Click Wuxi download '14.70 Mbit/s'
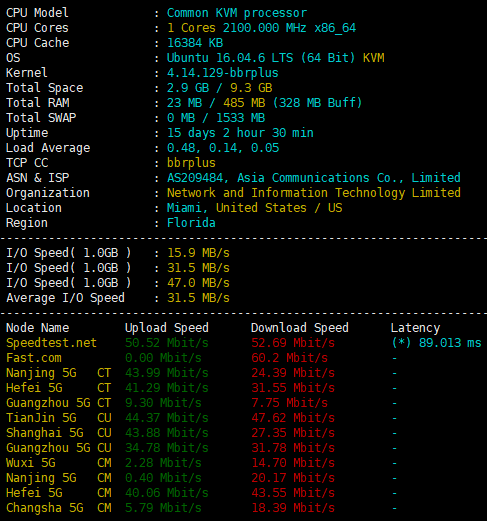The image size is (487, 521). click(293, 463)
